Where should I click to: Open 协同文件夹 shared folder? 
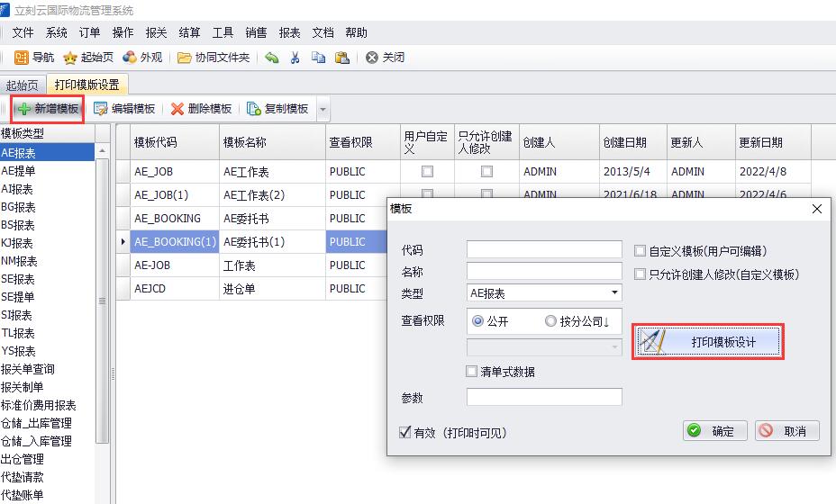(214, 58)
